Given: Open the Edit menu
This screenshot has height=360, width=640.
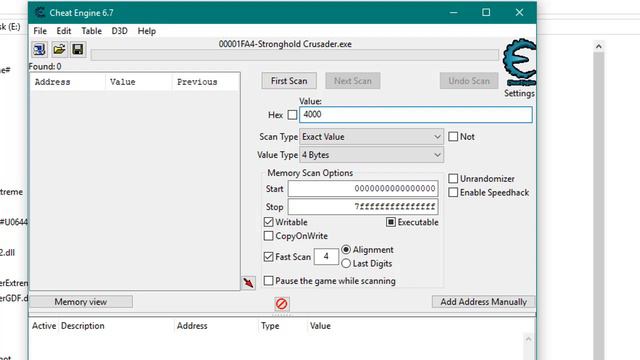Looking at the screenshot, I should (64, 31).
